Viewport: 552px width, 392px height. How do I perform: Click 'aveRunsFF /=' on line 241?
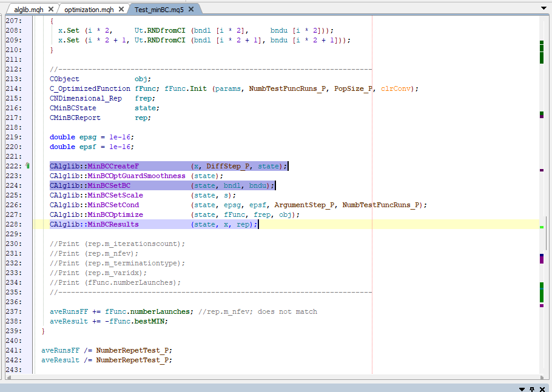[x=67, y=350]
